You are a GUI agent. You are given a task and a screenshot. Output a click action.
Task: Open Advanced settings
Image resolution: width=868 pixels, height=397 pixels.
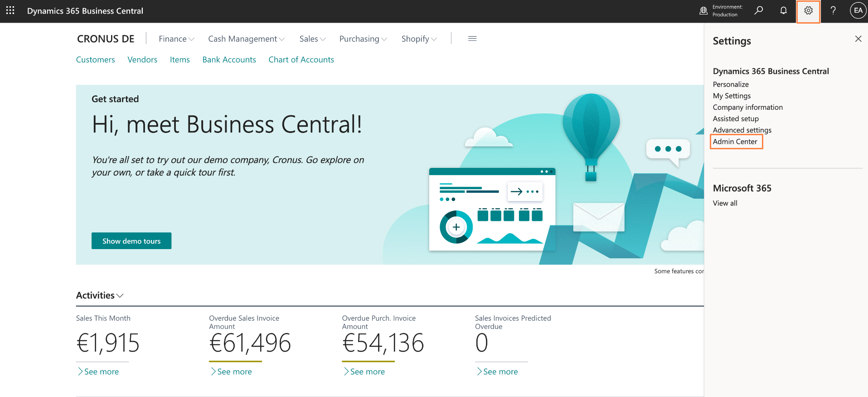pyautogui.click(x=742, y=130)
